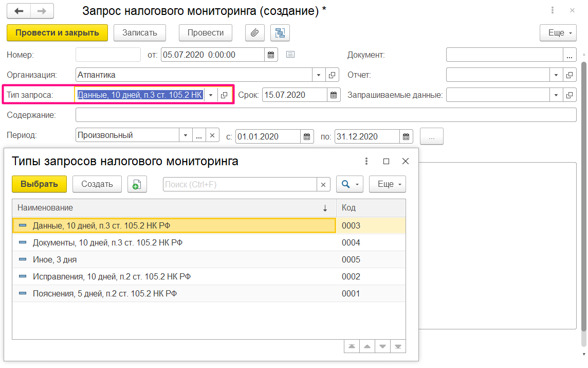Click Создать to add a new request type

97,184
